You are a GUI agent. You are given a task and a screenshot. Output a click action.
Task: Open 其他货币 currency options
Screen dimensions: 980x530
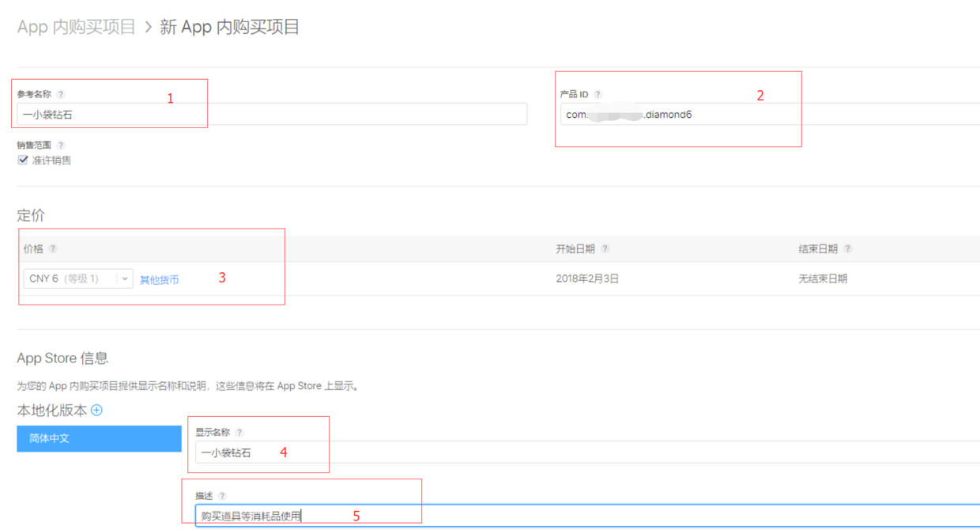tap(158, 278)
